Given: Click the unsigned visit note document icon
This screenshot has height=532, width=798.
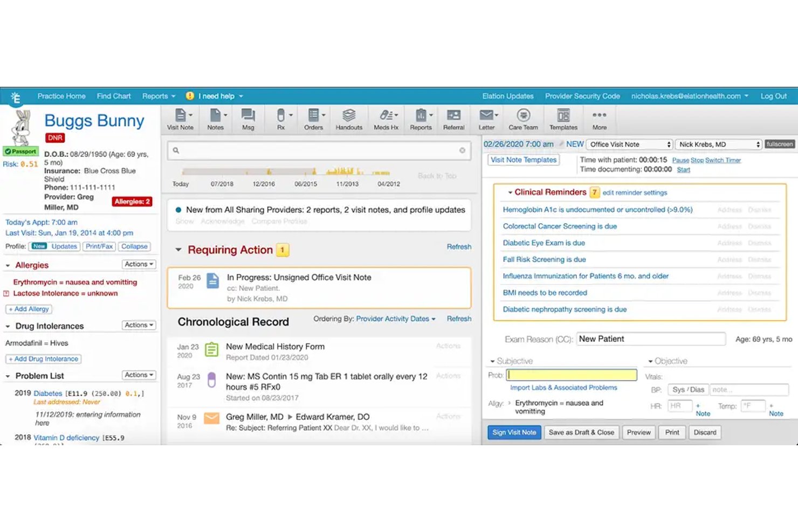Looking at the screenshot, I should 213,280.
